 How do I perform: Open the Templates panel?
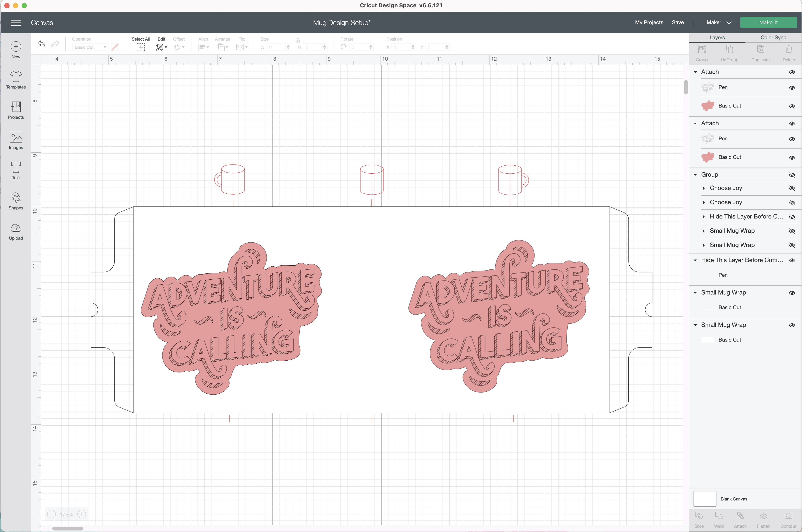click(16, 80)
